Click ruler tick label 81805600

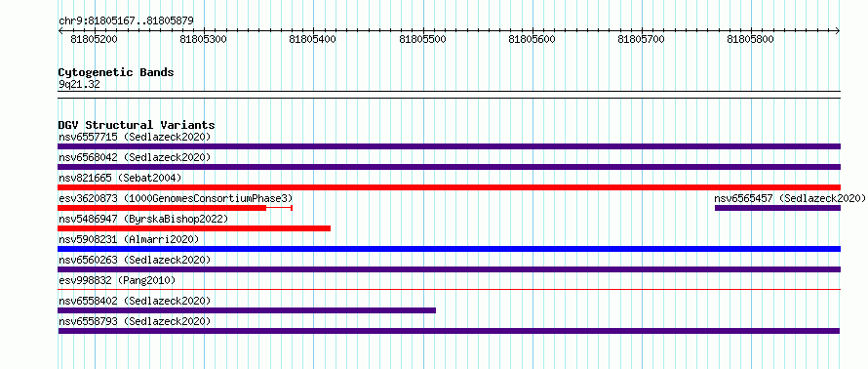pos(532,39)
